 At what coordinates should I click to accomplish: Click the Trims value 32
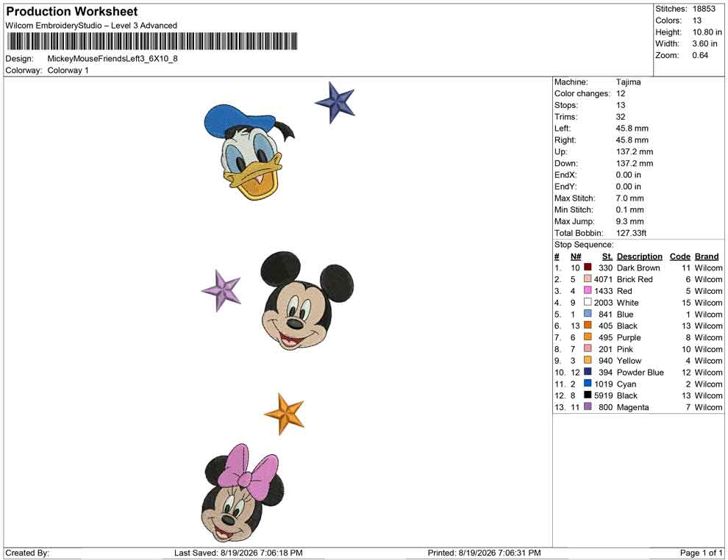pos(621,117)
